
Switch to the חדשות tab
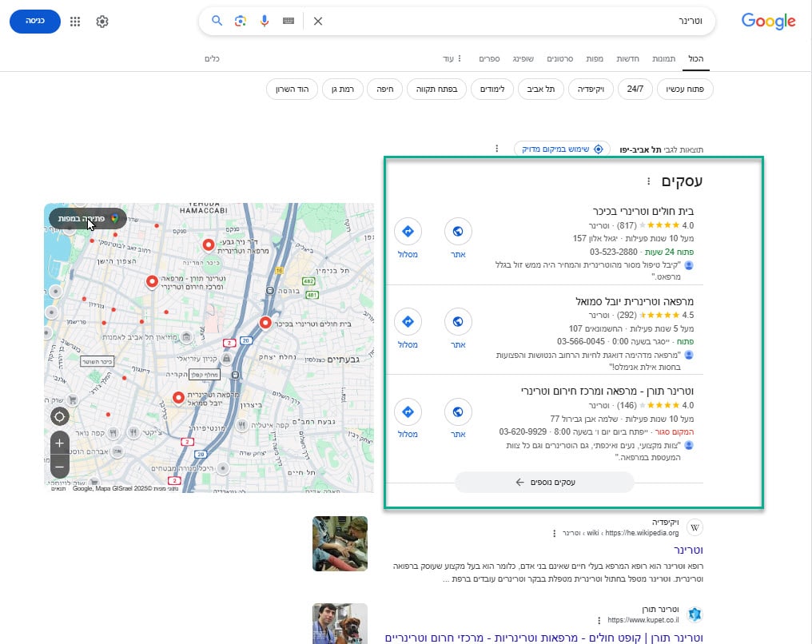(x=627, y=58)
